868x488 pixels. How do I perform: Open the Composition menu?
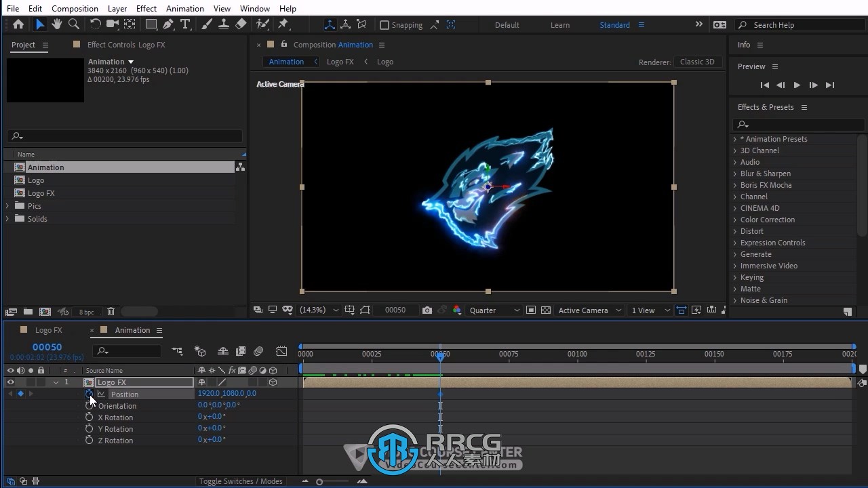(x=75, y=8)
